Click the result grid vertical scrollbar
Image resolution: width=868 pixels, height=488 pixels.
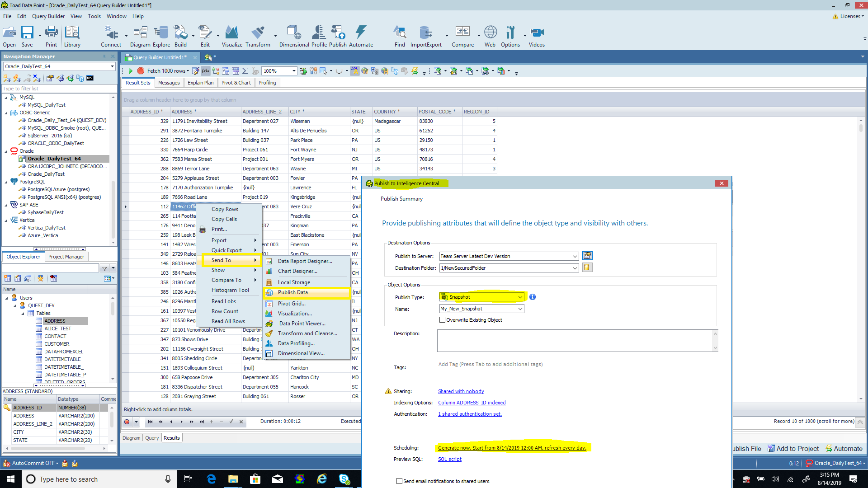pyautogui.click(x=861, y=259)
